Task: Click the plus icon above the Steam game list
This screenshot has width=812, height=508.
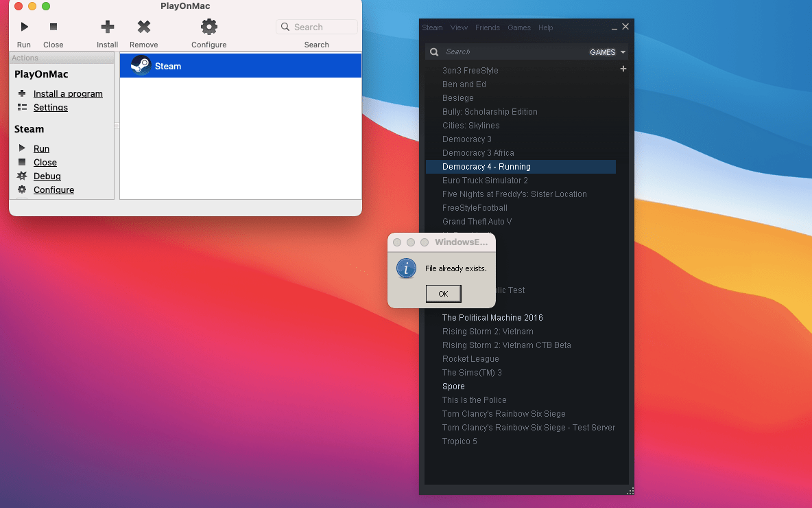Action: (x=623, y=69)
